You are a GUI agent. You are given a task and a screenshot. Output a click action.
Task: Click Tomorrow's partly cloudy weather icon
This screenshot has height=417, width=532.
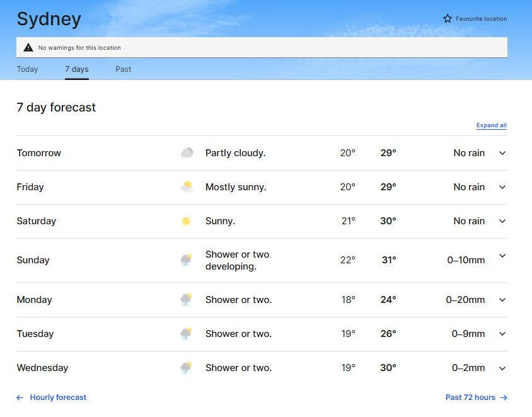click(x=187, y=153)
